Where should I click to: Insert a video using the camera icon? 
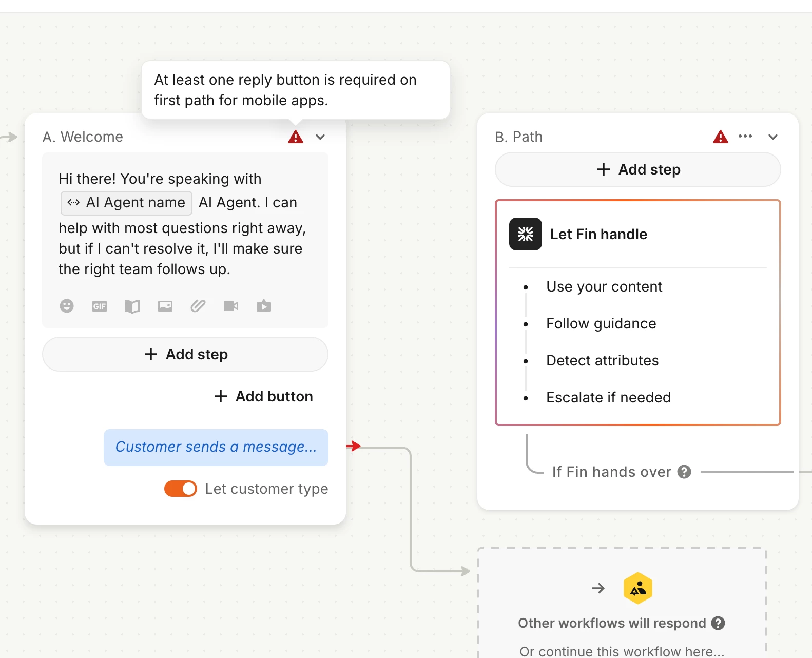click(x=231, y=306)
